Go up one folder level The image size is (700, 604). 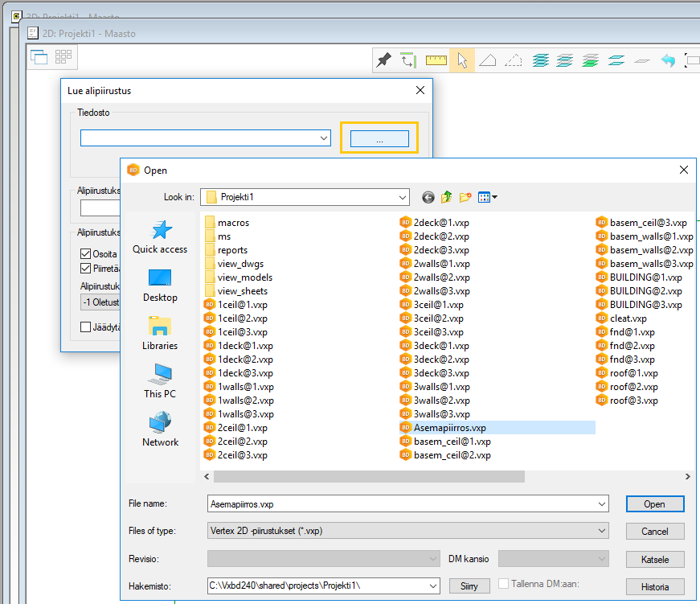click(x=446, y=197)
